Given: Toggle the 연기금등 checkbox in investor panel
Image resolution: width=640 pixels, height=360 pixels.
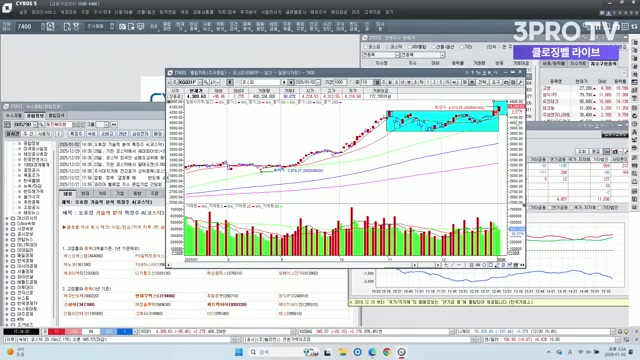Looking at the screenshot, I should [x=550, y=208].
